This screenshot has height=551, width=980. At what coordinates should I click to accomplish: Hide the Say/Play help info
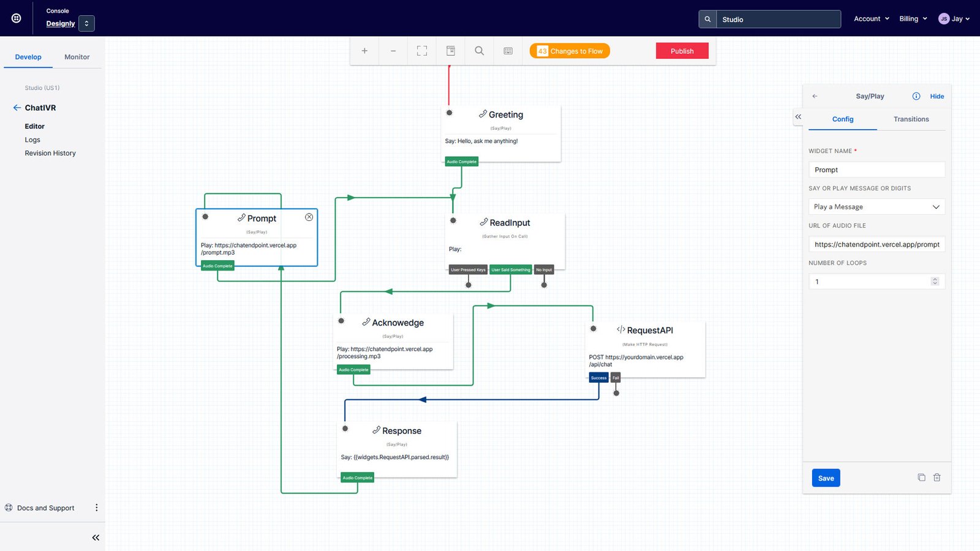click(937, 96)
